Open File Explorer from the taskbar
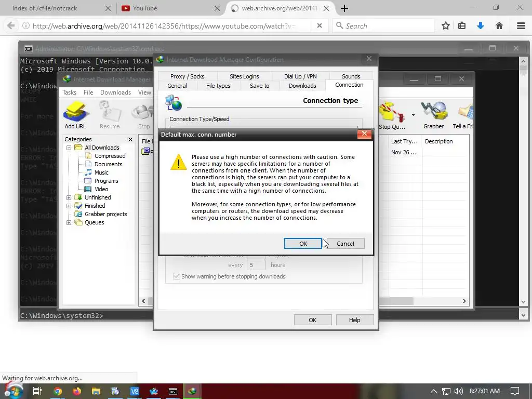532x399 pixels. [96, 391]
